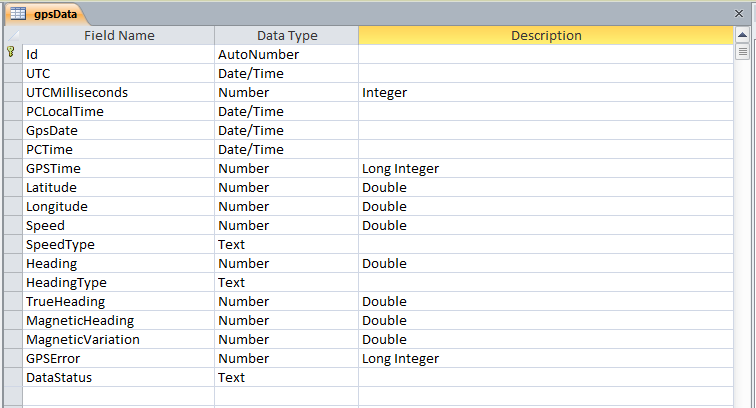Select the UTC row using row selector
This screenshot has width=756, height=408.
coord(13,73)
